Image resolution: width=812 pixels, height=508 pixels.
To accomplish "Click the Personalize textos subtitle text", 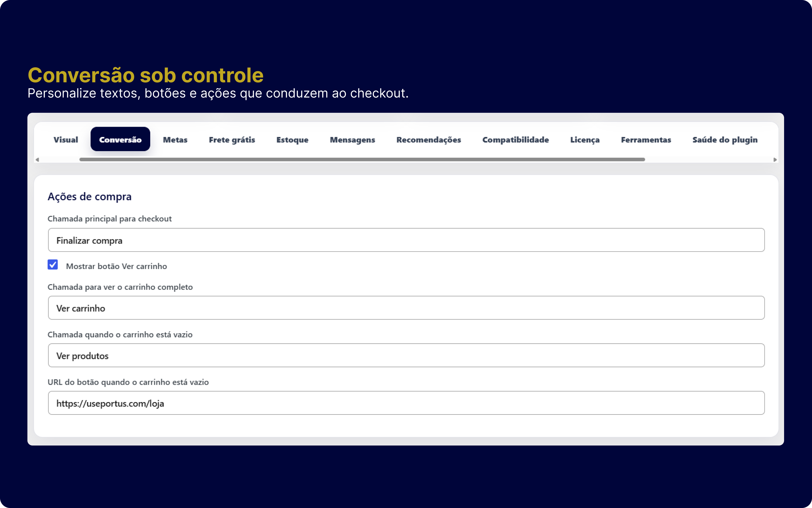I will 218,93.
